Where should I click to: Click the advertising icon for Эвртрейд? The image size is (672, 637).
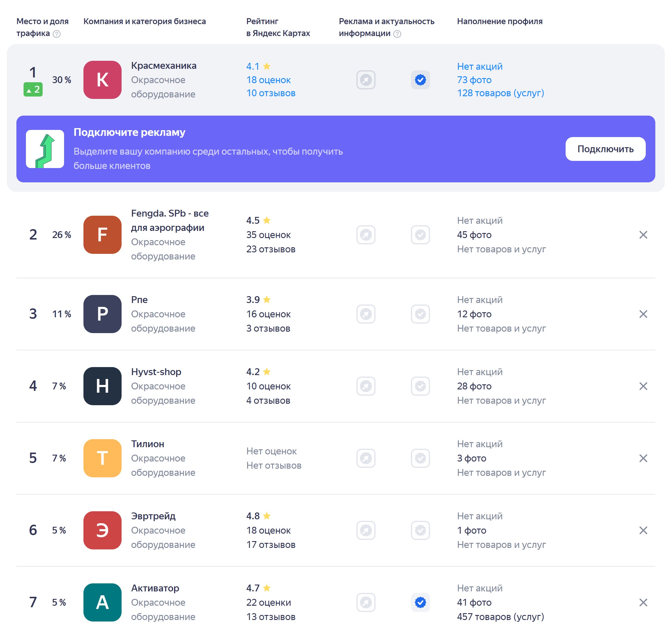click(x=365, y=530)
